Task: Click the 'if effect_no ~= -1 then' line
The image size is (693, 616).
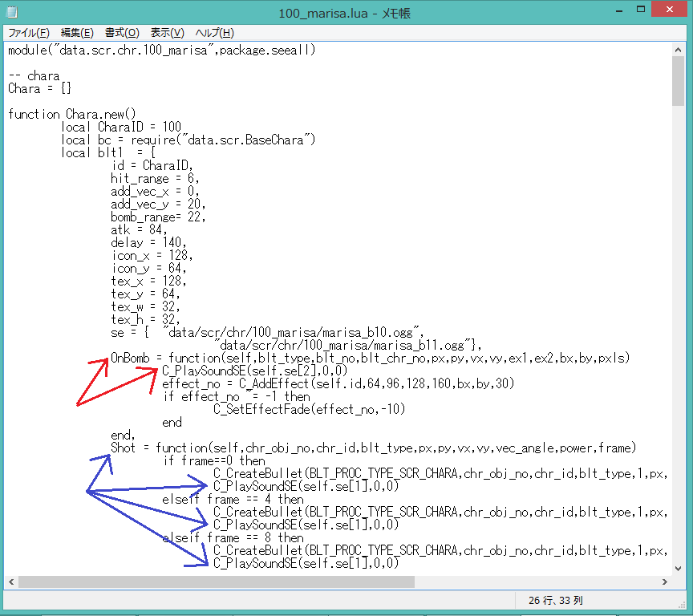Action: point(236,396)
